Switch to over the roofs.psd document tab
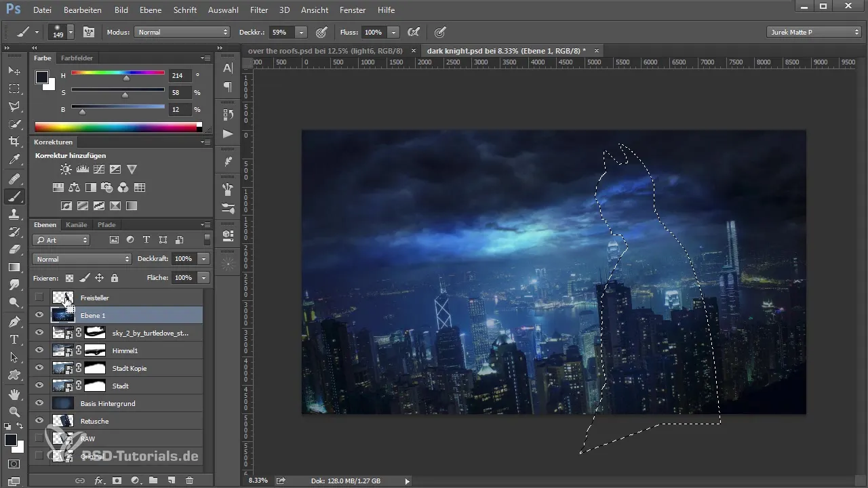Viewport: 868px width, 488px height. [325, 51]
